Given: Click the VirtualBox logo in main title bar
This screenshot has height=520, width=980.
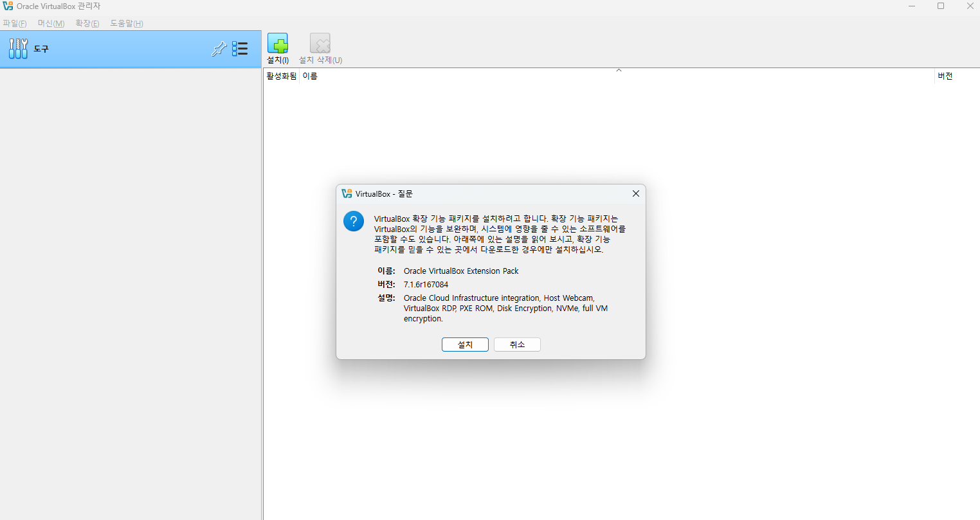Looking at the screenshot, I should (8, 6).
